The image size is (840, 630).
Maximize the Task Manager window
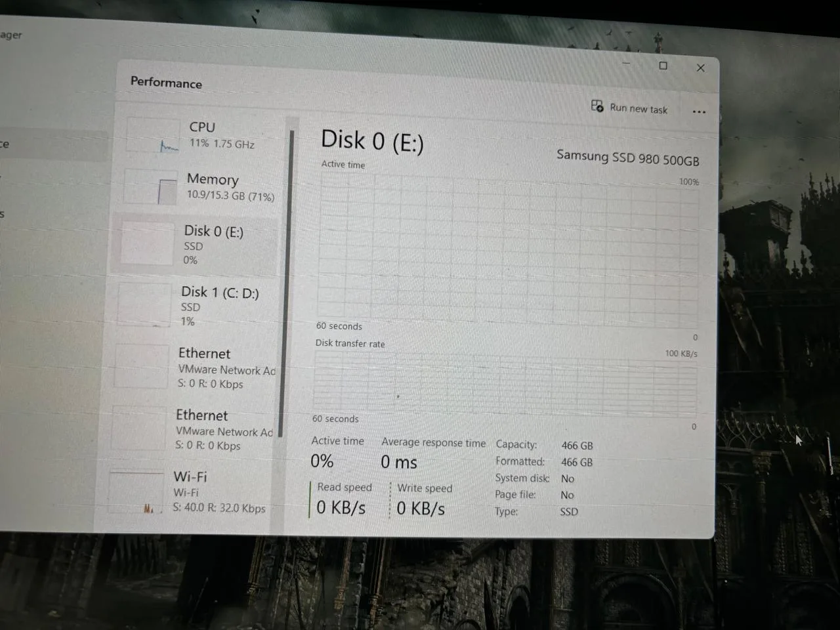click(663, 66)
